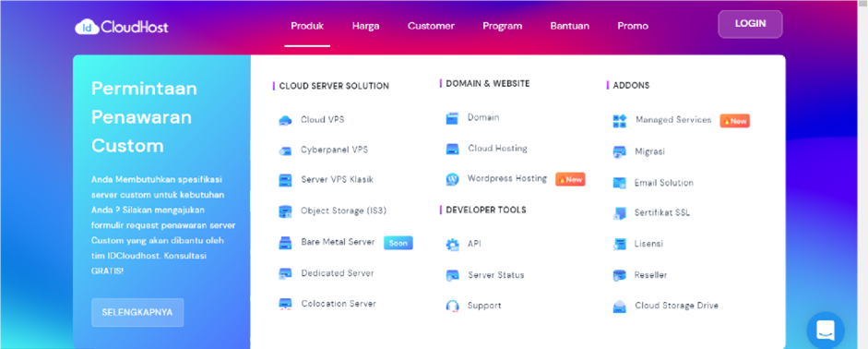Click the New badge beside Managed Services
The image size is (868, 349).
(734, 121)
